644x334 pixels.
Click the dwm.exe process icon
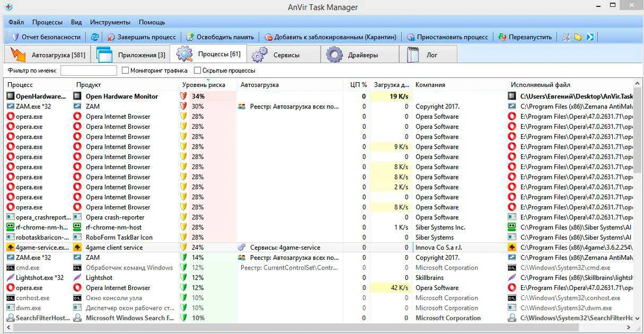(x=10, y=308)
